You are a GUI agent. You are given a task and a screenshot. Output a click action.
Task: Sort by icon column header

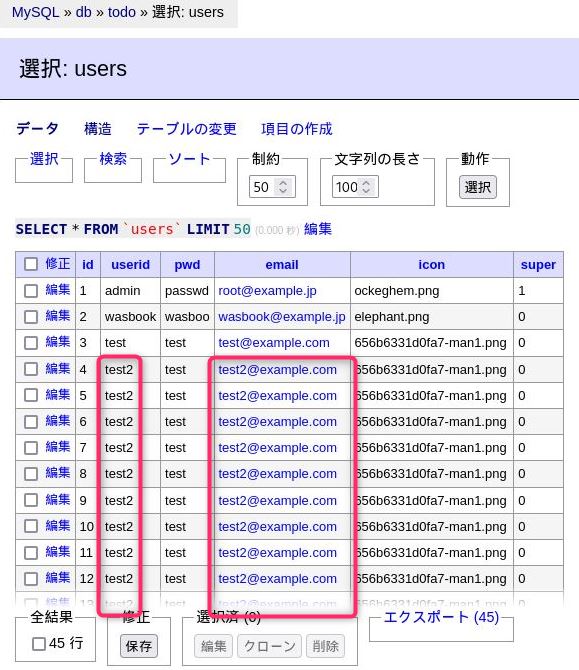point(432,264)
